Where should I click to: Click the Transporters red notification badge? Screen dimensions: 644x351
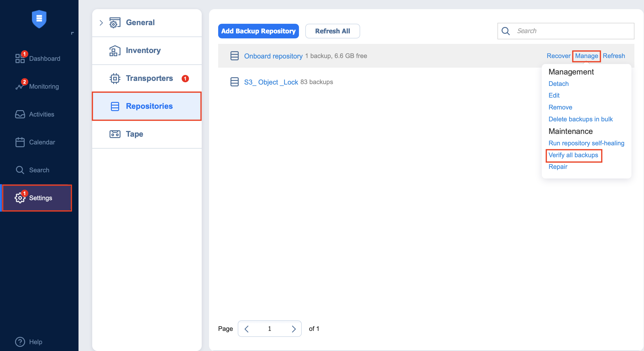coord(185,79)
